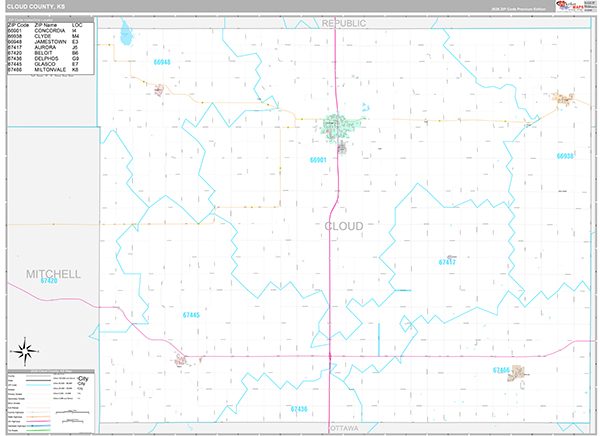Screen dimensions: 600x436
Task: Click the small Aurora town marker above label 67417
Action: point(452,257)
